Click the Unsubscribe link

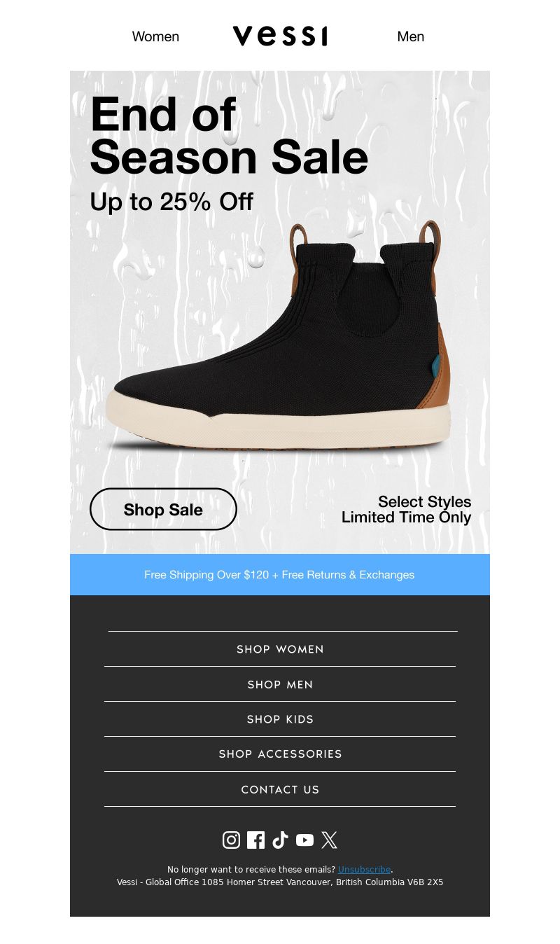(364, 870)
